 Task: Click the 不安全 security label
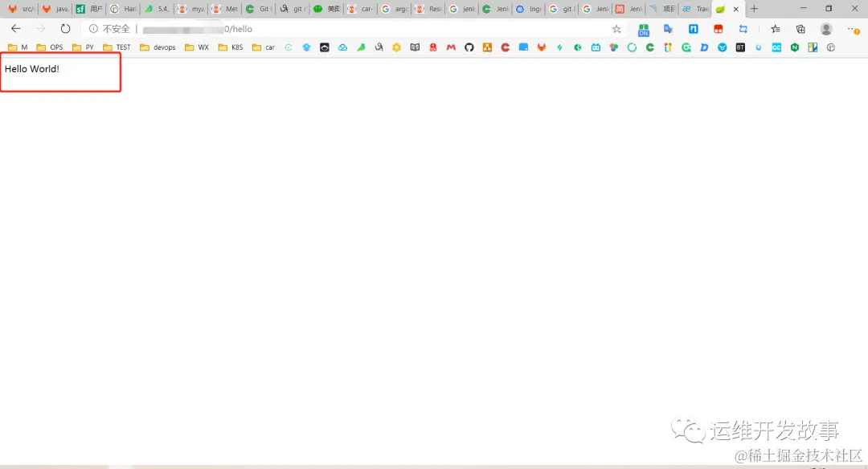(117, 29)
